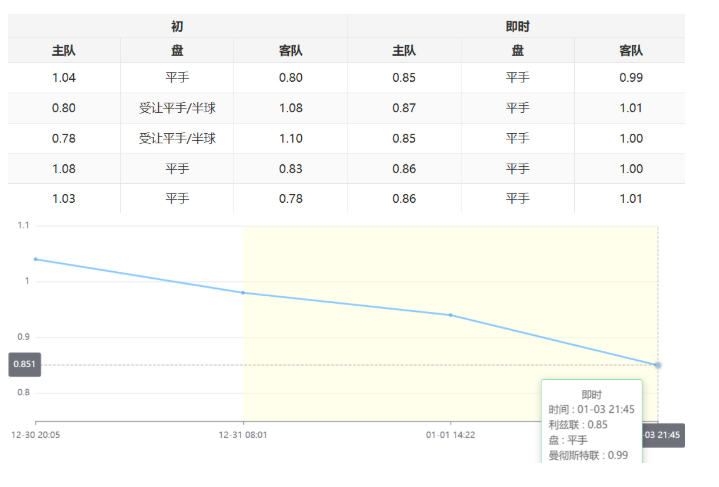Select the 0.87 live home odds cell
Screen dimensions: 719x487
[x=404, y=108]
